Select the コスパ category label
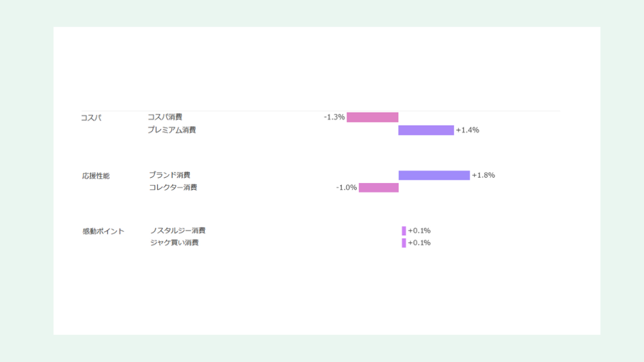 (91, 118)
